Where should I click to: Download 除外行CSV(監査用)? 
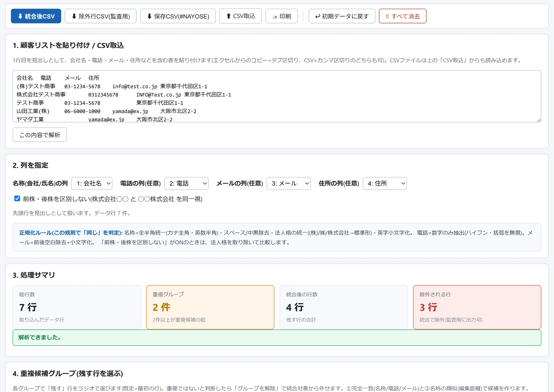pos(100,16)
